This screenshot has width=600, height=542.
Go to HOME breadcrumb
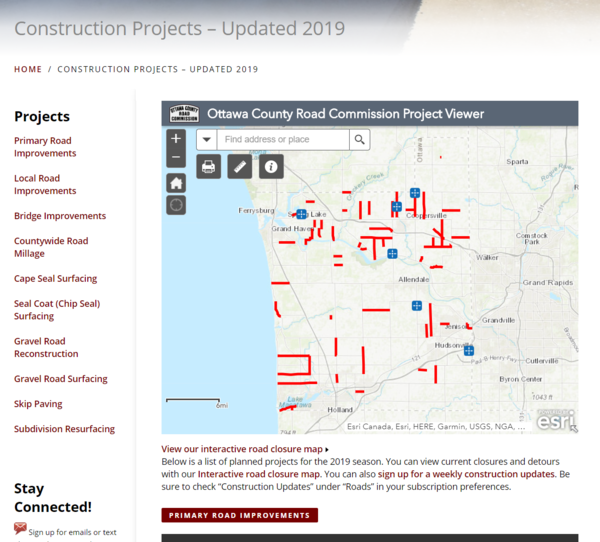coord(28,69)
